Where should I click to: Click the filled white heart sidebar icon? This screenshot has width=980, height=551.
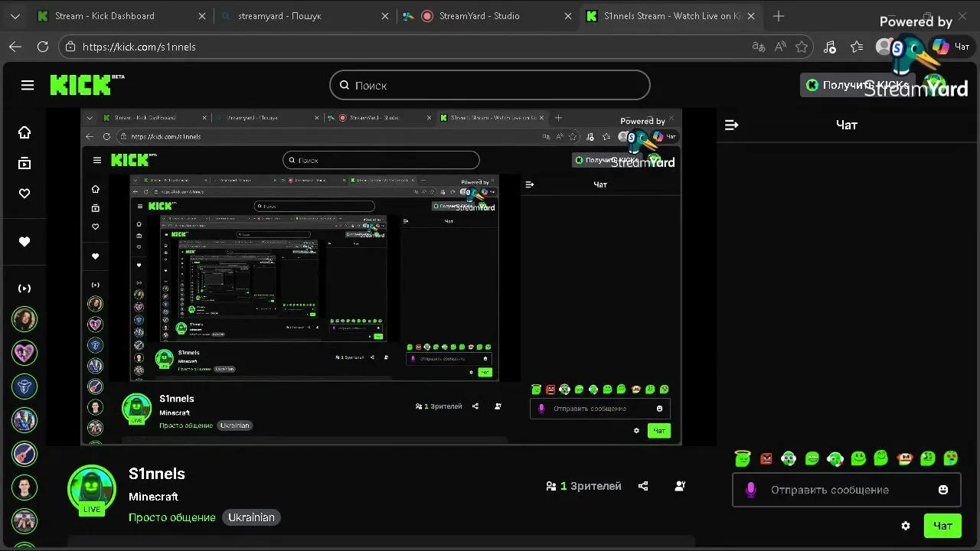click(24, 242)
